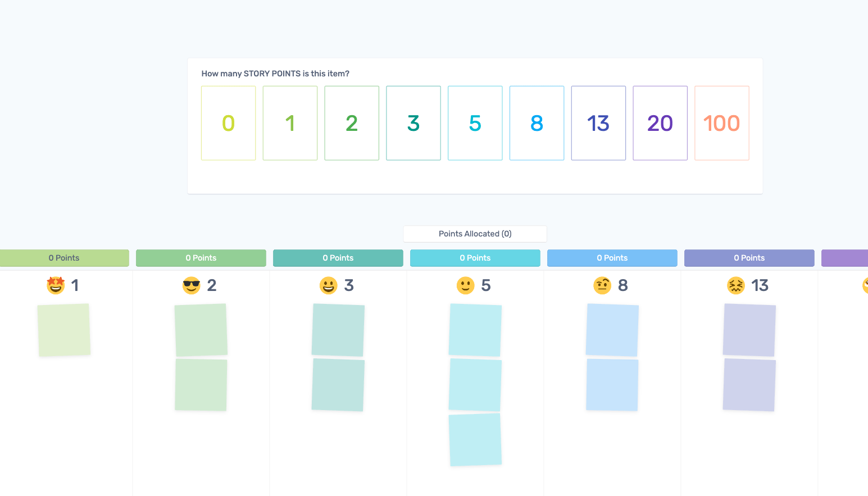Select the 3 story points card
This screenshot has width=868, height=496.
point(413,123)
